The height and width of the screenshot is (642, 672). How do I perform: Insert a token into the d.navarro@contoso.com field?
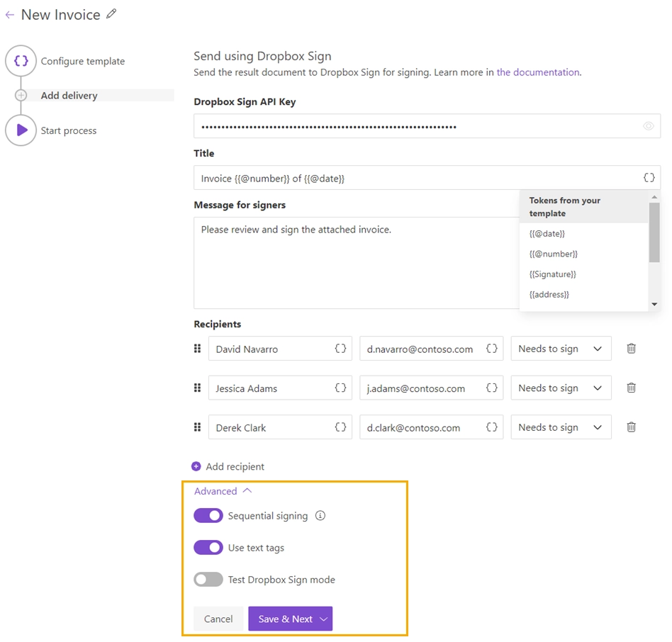(491, 349)
